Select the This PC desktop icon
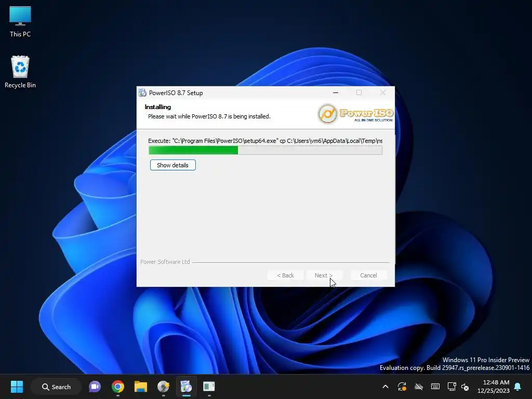The height and width of the screenshot is (399, 532). (20, 22)
